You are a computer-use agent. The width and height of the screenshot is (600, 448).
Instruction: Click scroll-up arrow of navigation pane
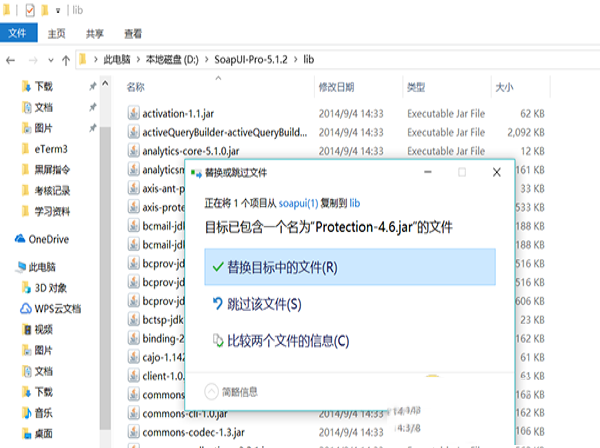[x=105, y=83]
